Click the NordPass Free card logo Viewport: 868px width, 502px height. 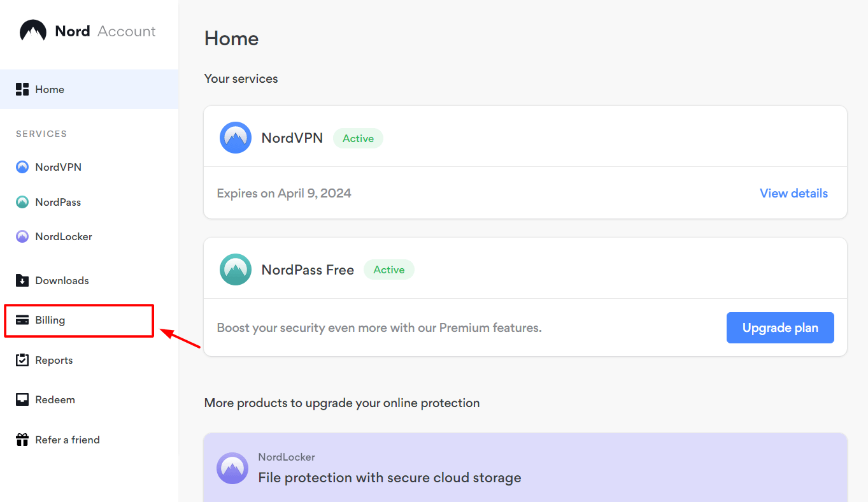[236, 269]
